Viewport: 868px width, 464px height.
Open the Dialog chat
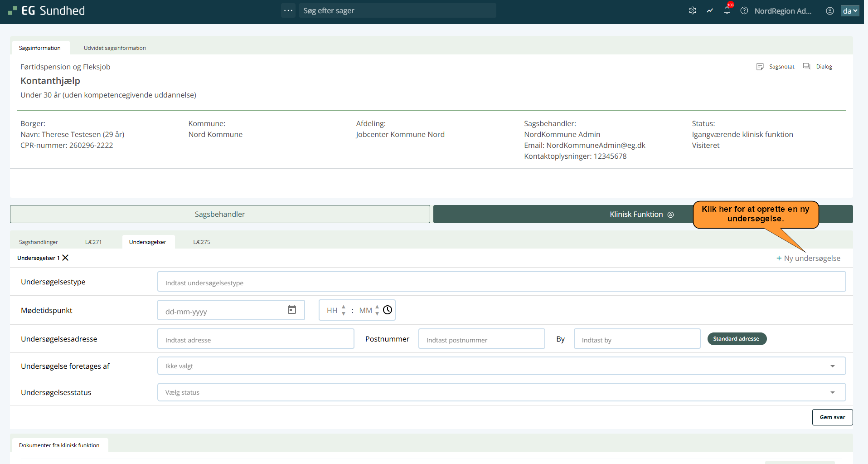(818, 67)
